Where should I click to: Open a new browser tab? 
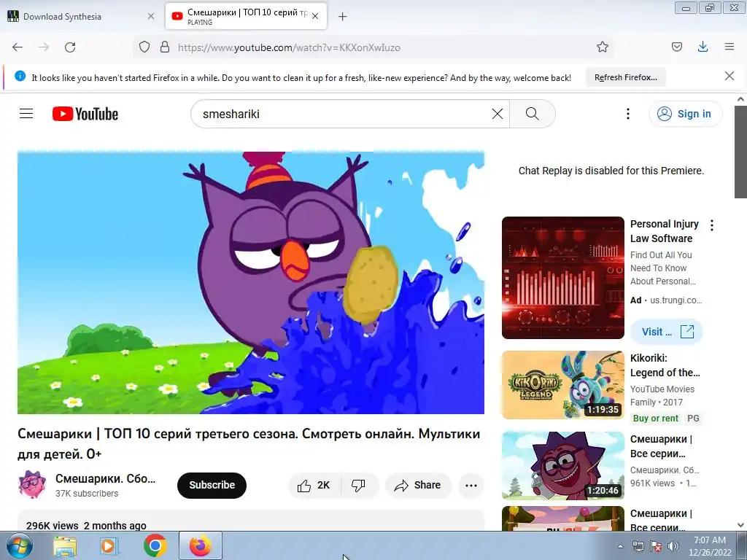tap(342, 17)
